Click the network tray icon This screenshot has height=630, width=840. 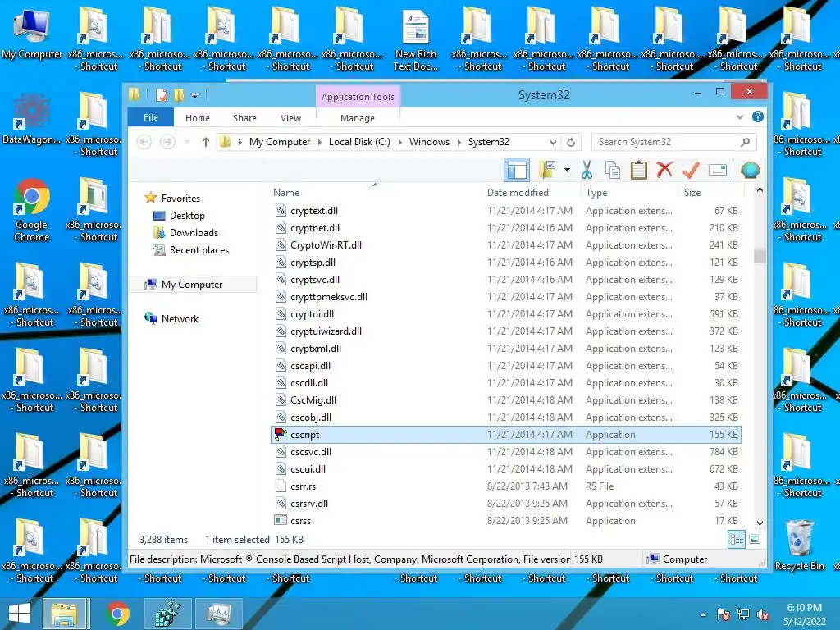coord(743,614)
